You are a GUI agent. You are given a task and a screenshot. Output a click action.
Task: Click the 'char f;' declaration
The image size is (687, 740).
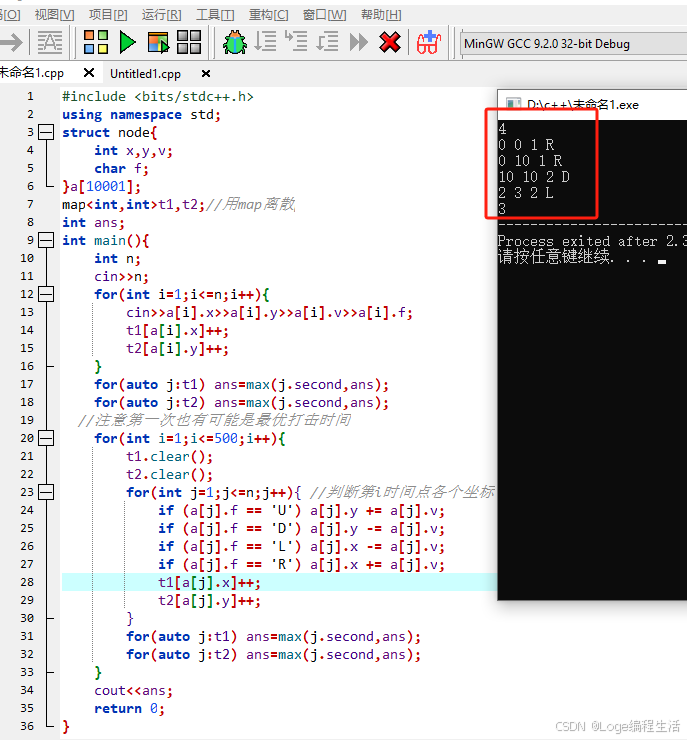(x=121, y=168)
